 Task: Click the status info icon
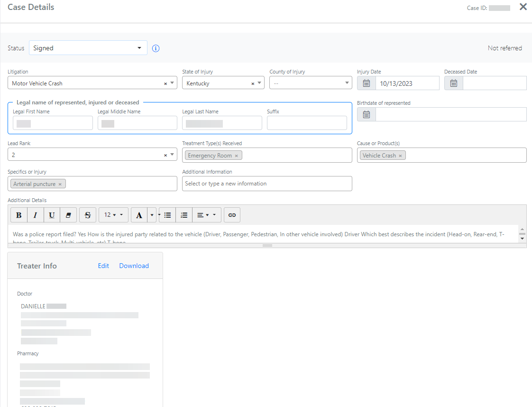click(156, 48)
